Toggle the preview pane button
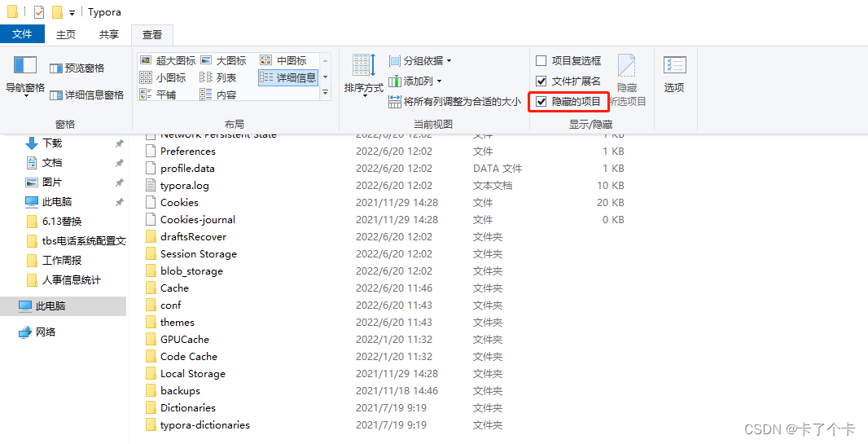The width and height of the screenshot is (868, 444). tap(77, 68)
